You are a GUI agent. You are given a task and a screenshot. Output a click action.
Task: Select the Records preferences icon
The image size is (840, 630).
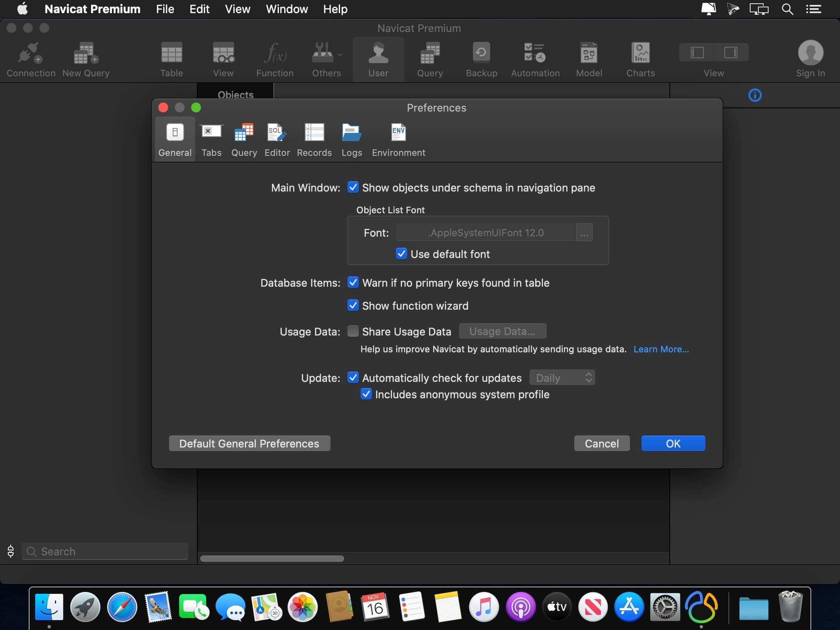(x=314, y=133)
